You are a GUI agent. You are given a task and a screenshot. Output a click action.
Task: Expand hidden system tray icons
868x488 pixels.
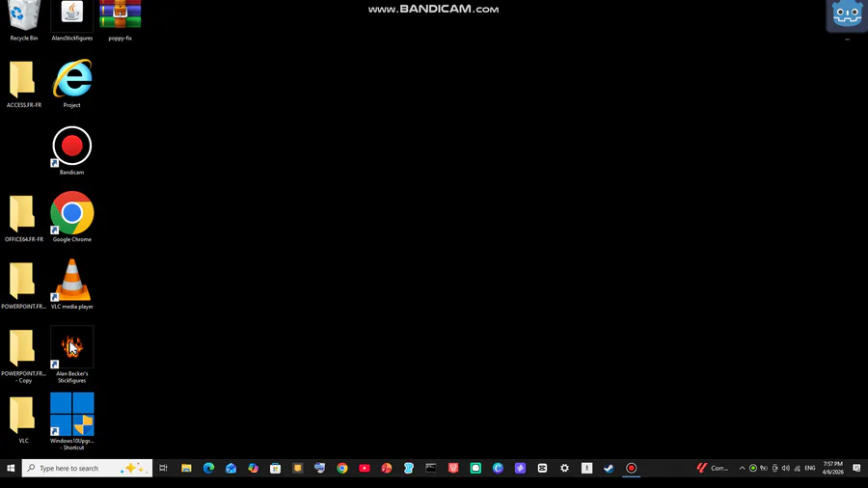click(742, 468)
